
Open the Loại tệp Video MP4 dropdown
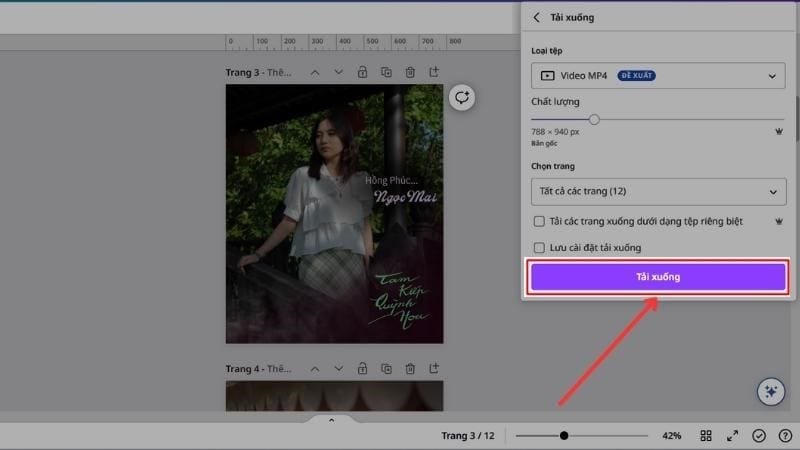pos(658,75)
